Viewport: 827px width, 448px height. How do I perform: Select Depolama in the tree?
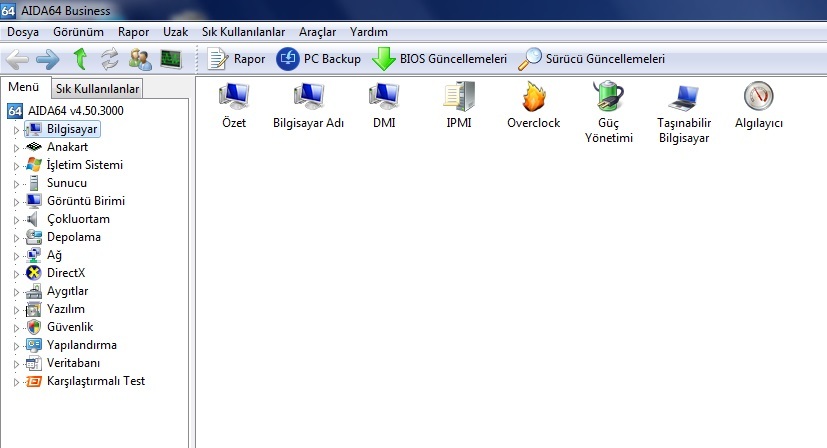click(63, 237)
